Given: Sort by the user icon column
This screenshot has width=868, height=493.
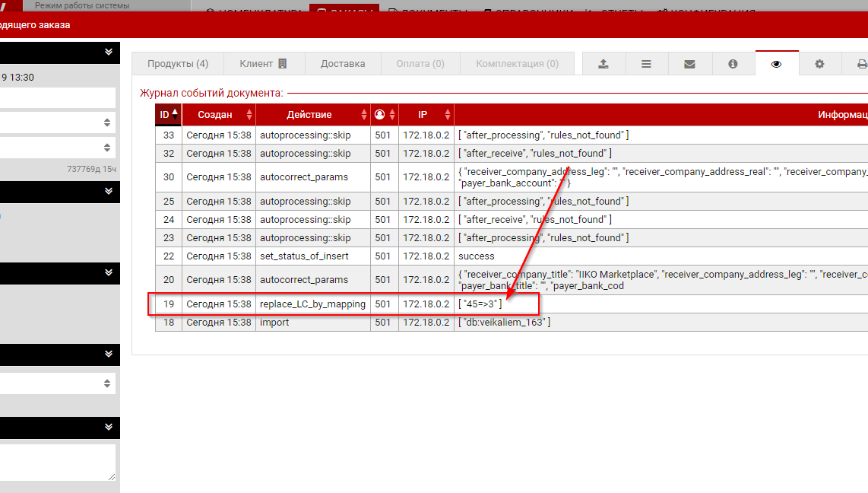Looking at the screenshot, I should pos(385,115).
